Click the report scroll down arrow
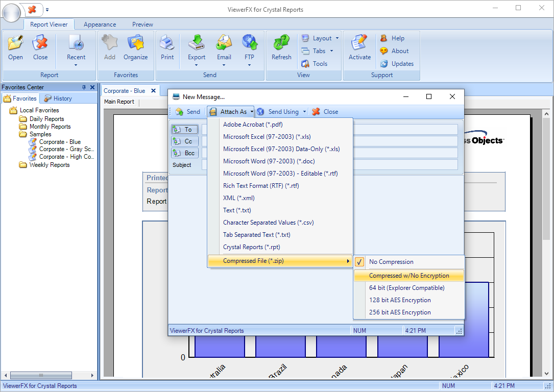This screenshot has height=392, width=554. [x=546, y=374]
